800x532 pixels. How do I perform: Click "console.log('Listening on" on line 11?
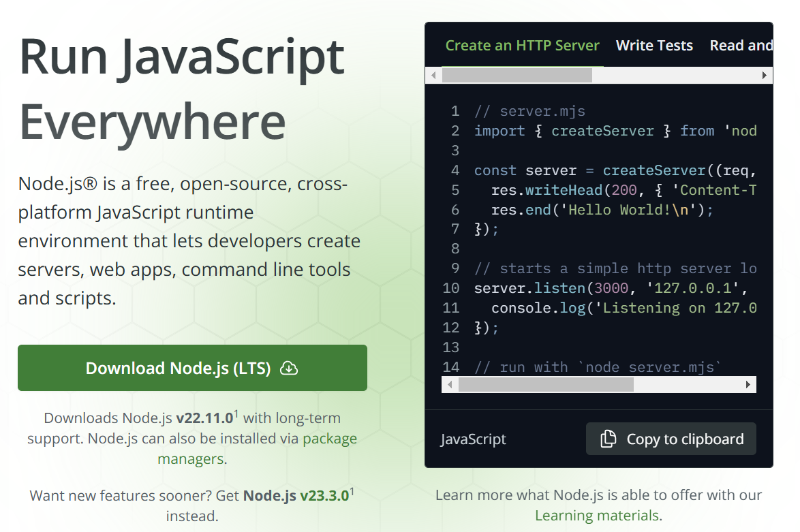click(x=598, y=308)
